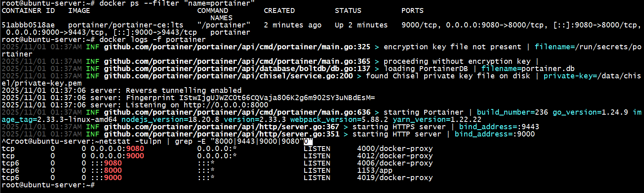The width and height of the screenshot is (644, 193).
Task: Click the 'docker ps --filter' command text
Action: [x=177, y=3]
